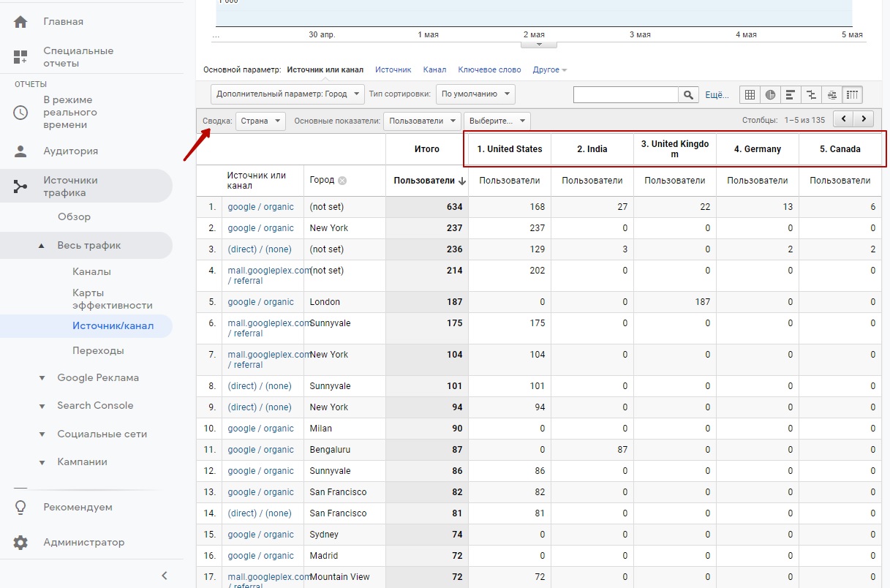Select Канал primary dimension
The image size is (890, 588).
coord(434,69)
